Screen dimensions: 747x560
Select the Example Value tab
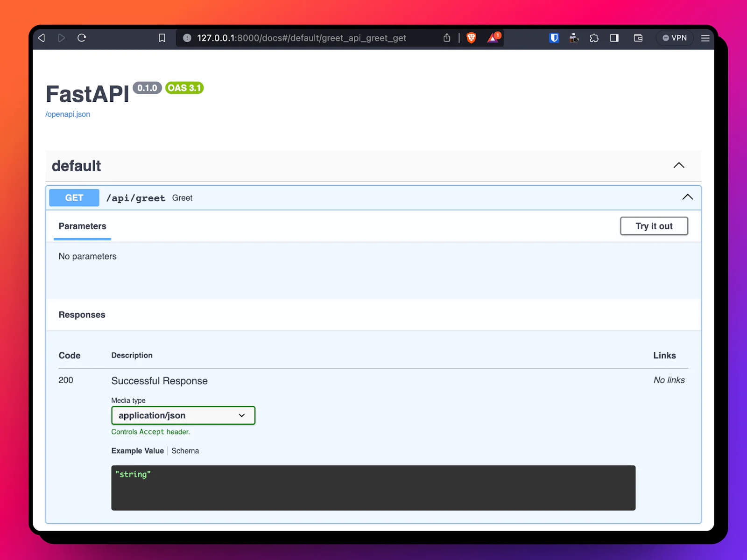point(138,451)
